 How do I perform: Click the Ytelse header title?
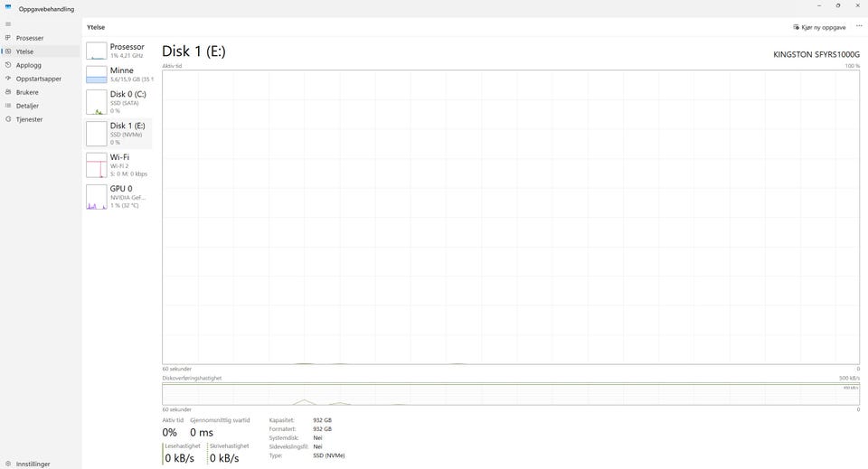click(x=96, y=27)
